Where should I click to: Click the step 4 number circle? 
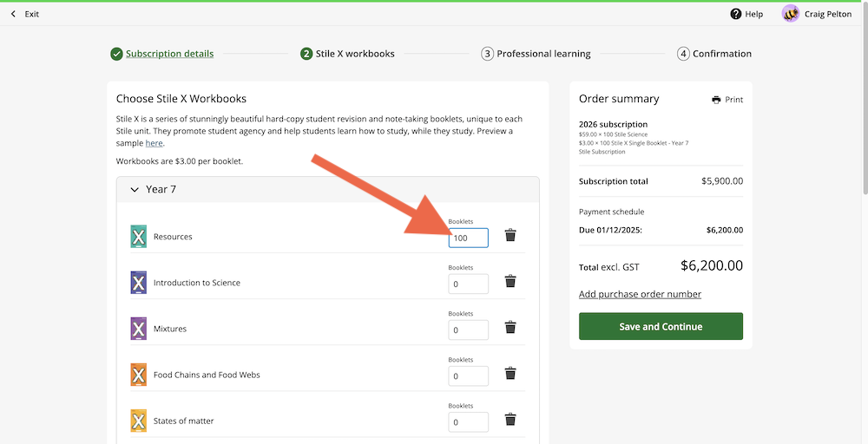point(683,54)
